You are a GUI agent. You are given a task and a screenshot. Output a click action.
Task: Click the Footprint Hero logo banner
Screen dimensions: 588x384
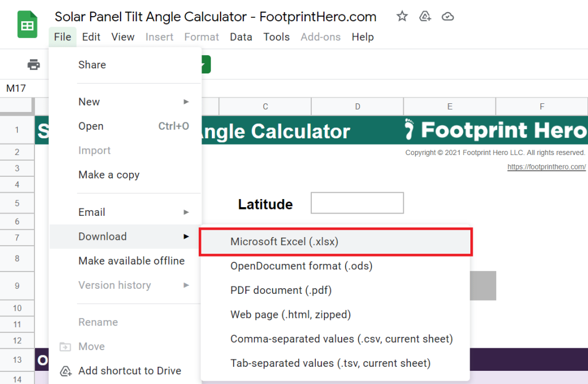(495, 130)
